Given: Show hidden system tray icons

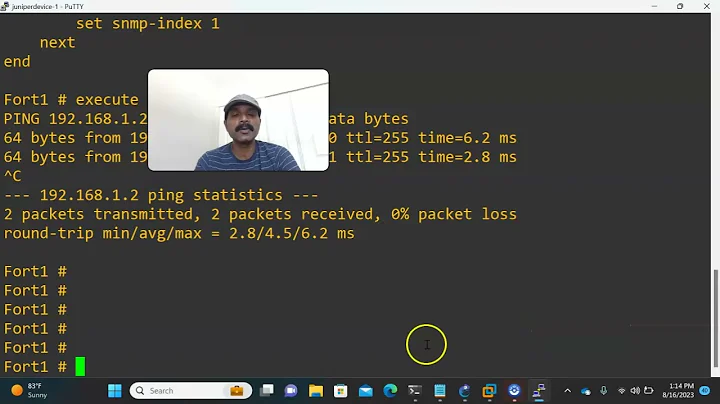Looking at the screenshot, I should [568, 391].
